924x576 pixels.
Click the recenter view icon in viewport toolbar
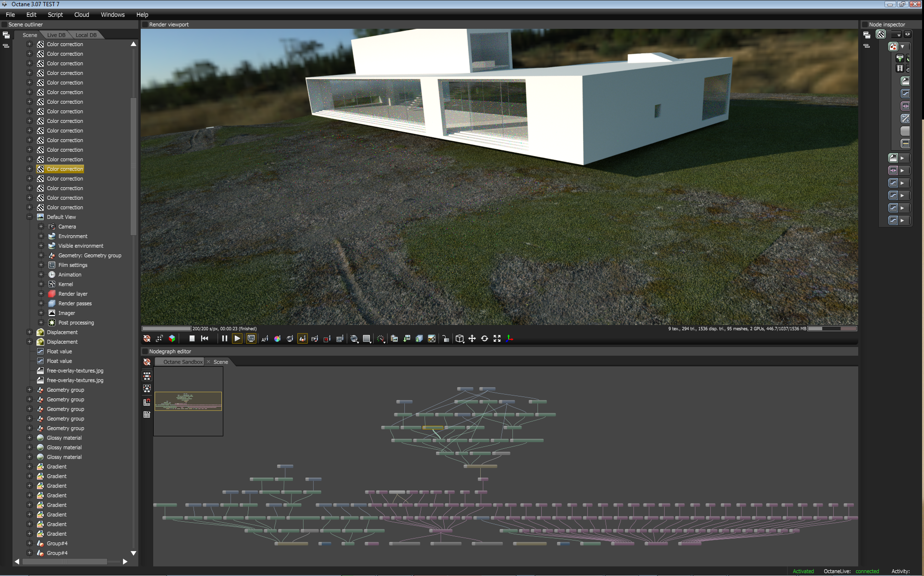[x=147, y=339]
